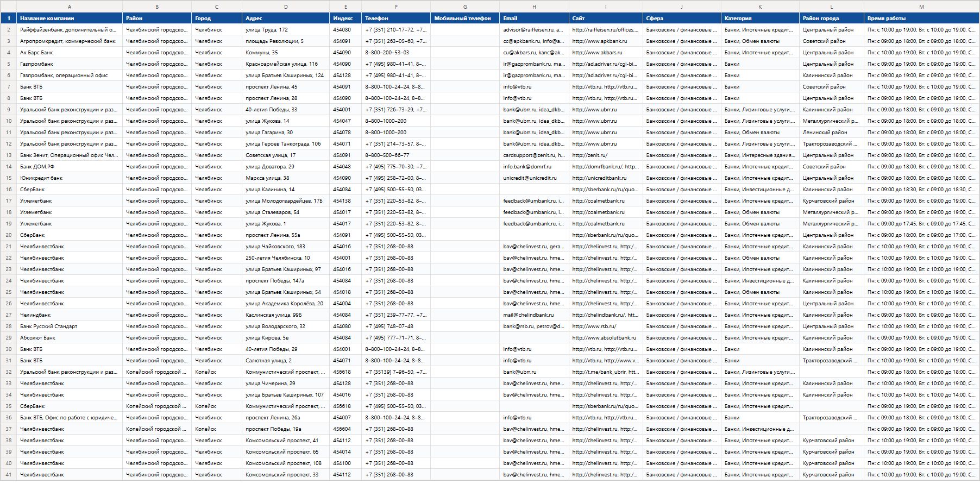Screen dimensions: 980x490
Task: Select the 'Банк ВТБ, Офис по работе' cell
Action: point(70,418)
